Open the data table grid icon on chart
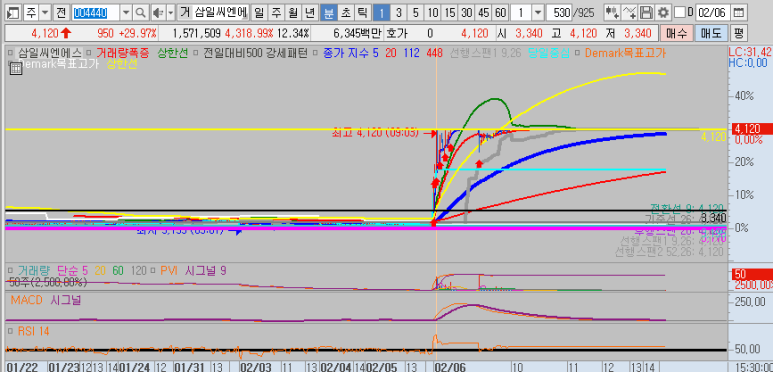This screenshot has width=773, height=372. pyautogui.click(x=15, y=69)
